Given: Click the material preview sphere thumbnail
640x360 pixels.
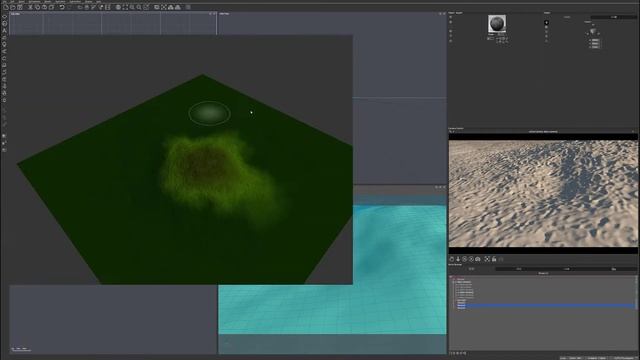Looking at the screenshot, I should click(497, 24).
